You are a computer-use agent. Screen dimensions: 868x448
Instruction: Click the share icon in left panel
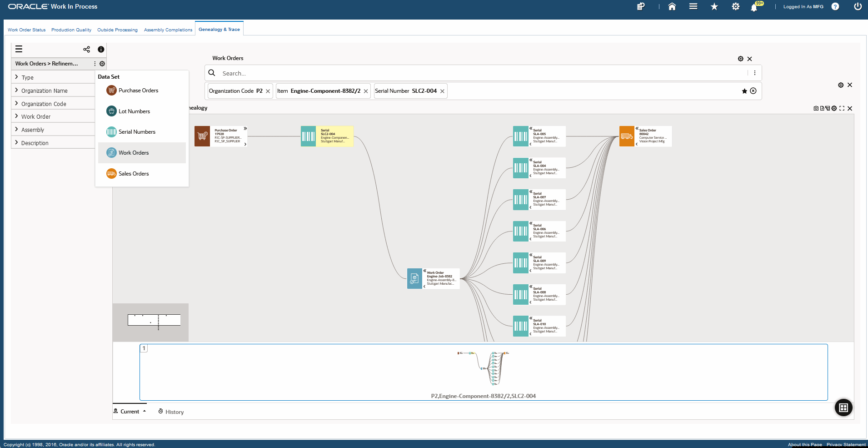pyautogui.click(x=86, y=49)
